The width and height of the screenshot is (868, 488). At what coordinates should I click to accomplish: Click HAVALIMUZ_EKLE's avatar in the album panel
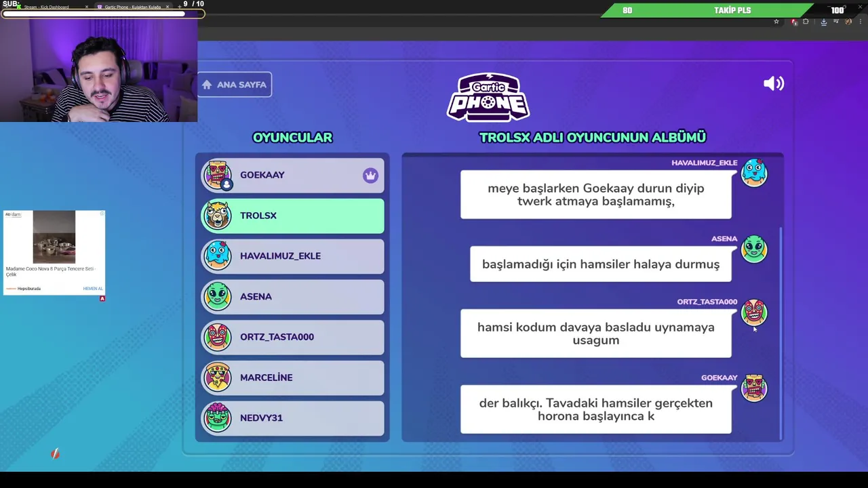tap(754, 173)
